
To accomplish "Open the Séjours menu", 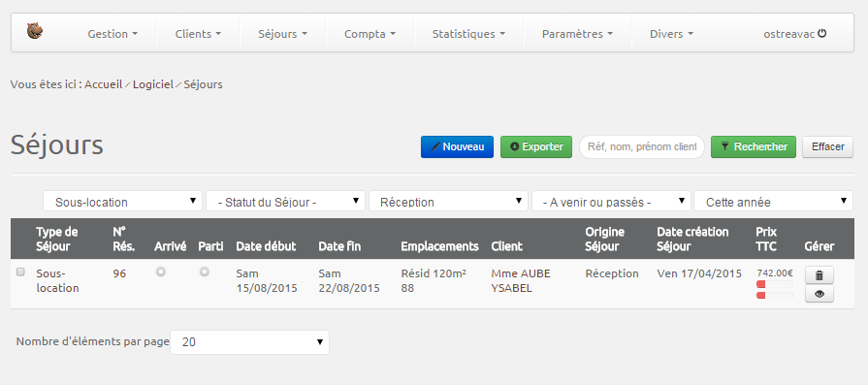I will coord(282,34).
